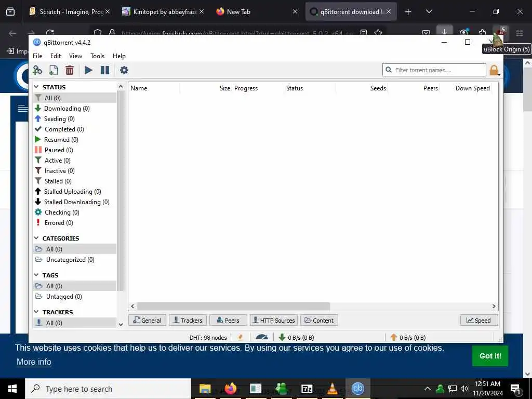Collapse the TAGS section chevron
Viewport: 532px width, 399px height.
click(x=36, y=275)
